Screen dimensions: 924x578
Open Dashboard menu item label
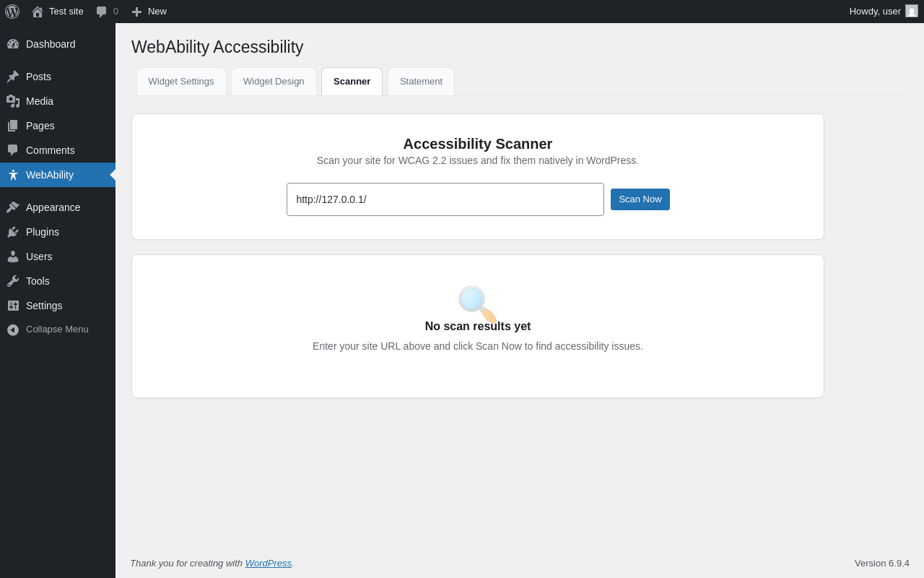pyautogui.click(x=51, y=44)
